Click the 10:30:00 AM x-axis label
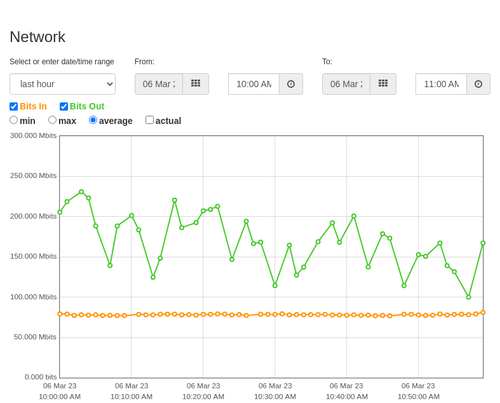 [275, 397]
